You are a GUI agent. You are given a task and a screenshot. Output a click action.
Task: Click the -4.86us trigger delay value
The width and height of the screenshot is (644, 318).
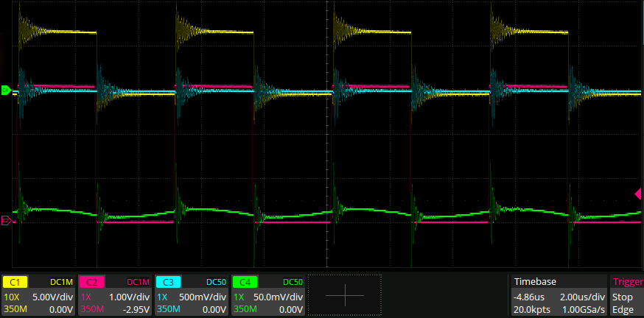pyautogui.click(x=530, y=297)
